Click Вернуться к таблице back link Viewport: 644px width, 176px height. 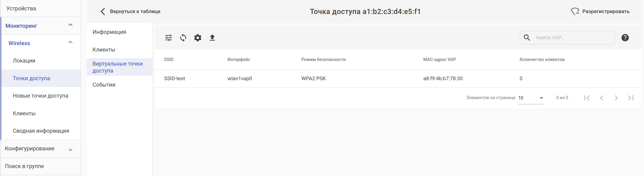tap(131, 12)
